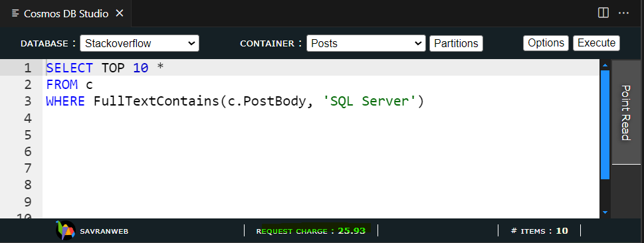Click the scrollbar down arrow
This screenshot has height=243, width=644.
coord(605,212)
